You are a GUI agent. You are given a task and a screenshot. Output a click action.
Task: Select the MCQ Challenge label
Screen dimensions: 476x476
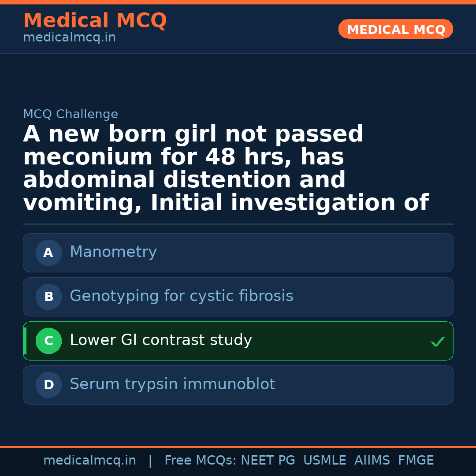(71, 115)
